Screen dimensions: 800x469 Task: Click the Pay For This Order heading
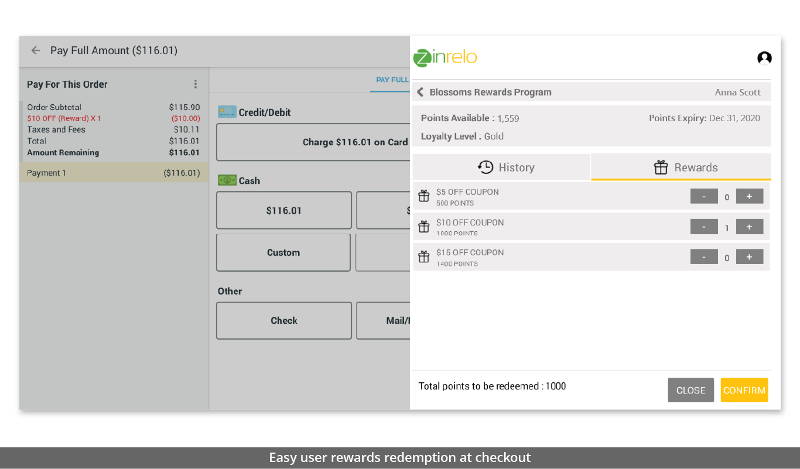(67, 84)
